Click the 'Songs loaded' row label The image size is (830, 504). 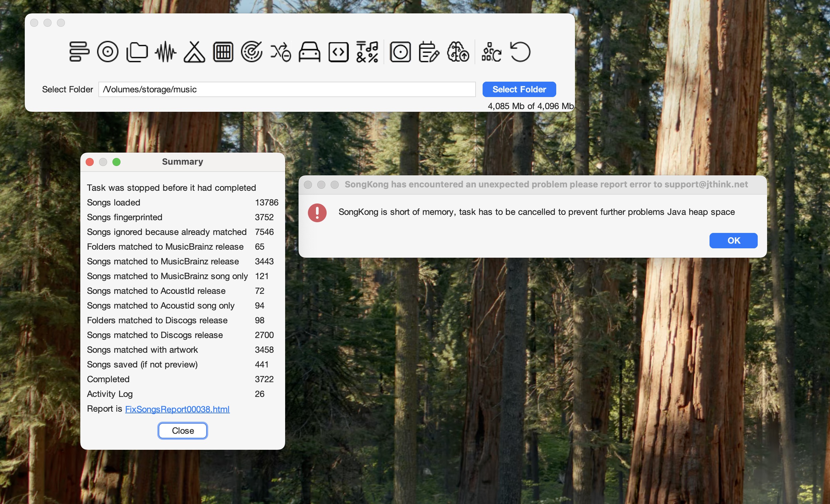point(113,202)
